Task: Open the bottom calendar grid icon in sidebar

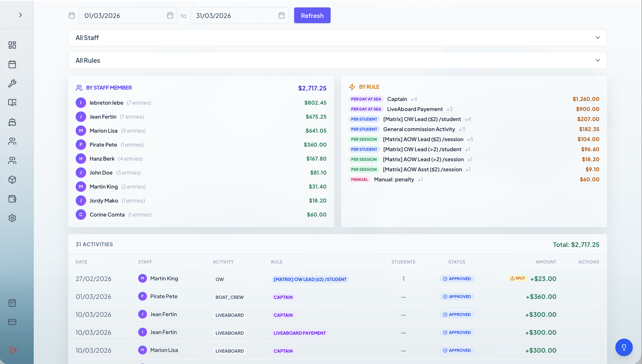Action: click(x=12, y=303)
